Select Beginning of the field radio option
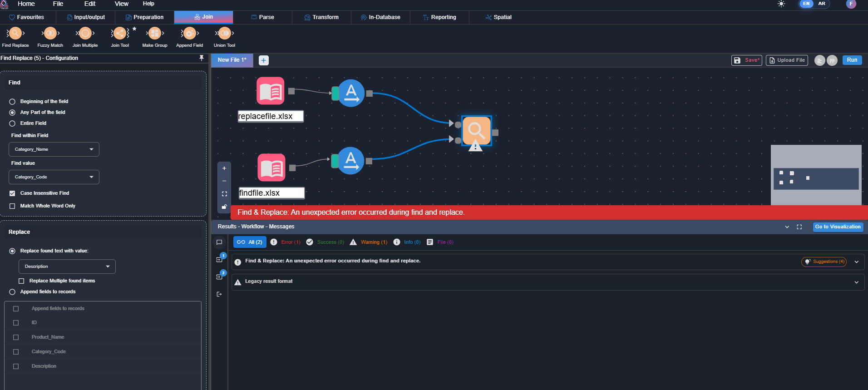Viewport: 868px width, 390px height. click(12, 102)
